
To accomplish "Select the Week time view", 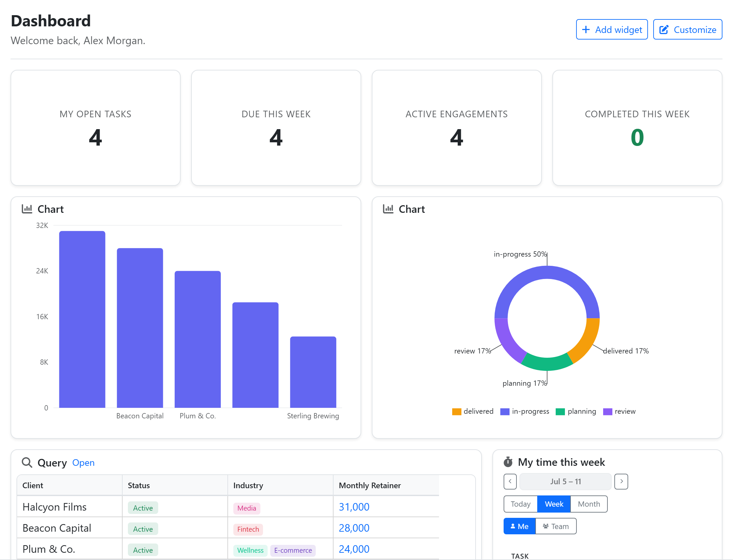I will click(554, 504).
